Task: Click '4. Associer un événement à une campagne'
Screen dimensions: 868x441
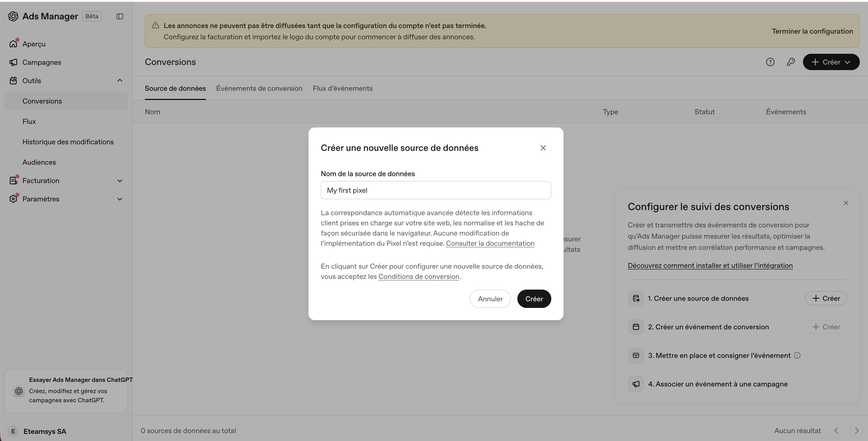Action: (x=718, y=384)
